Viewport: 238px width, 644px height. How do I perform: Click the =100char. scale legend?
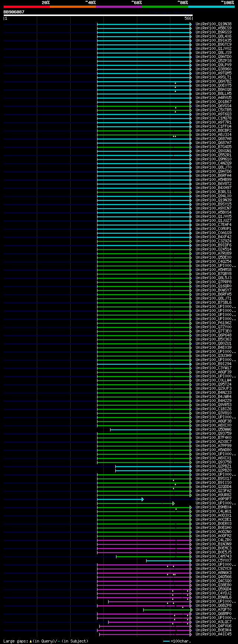click(177, 641)
